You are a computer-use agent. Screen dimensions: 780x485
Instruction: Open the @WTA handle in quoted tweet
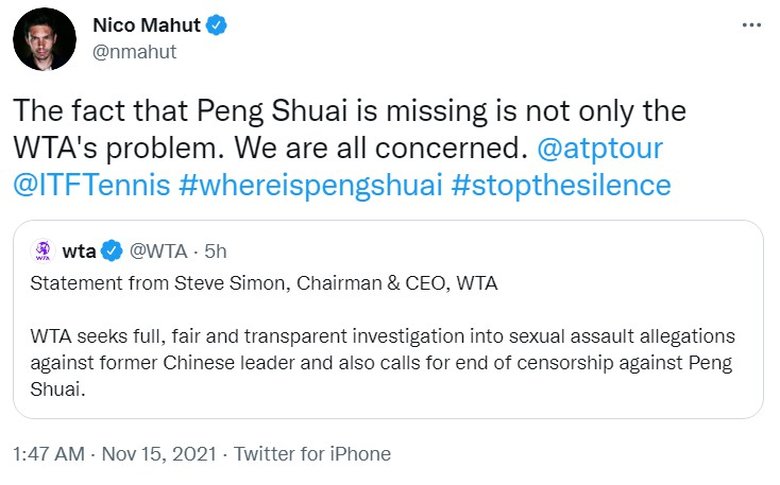[x=156, y=250]
